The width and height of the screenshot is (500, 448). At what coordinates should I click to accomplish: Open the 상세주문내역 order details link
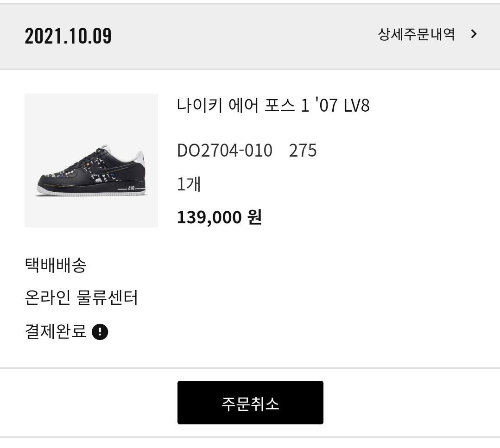pyautogui.click(x=416, y=34)
